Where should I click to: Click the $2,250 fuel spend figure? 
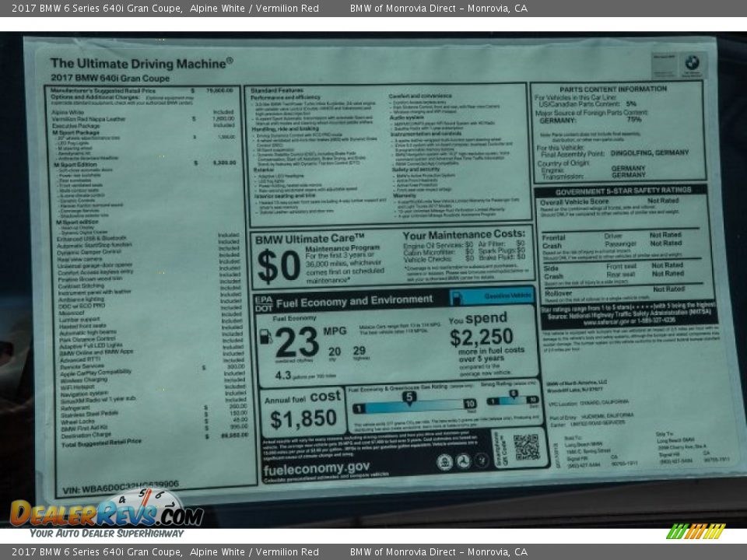(481, 337)
